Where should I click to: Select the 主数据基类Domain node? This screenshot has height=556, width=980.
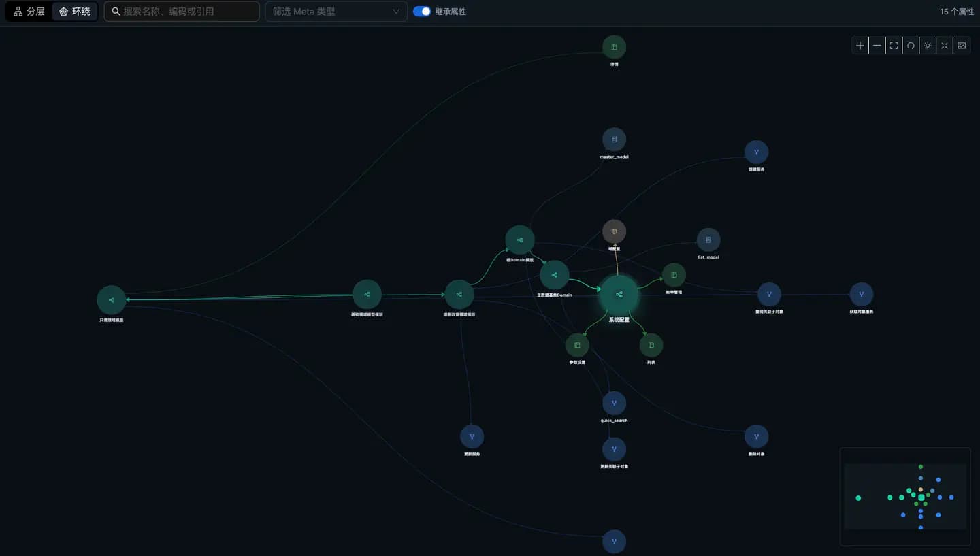pos(555,275)
